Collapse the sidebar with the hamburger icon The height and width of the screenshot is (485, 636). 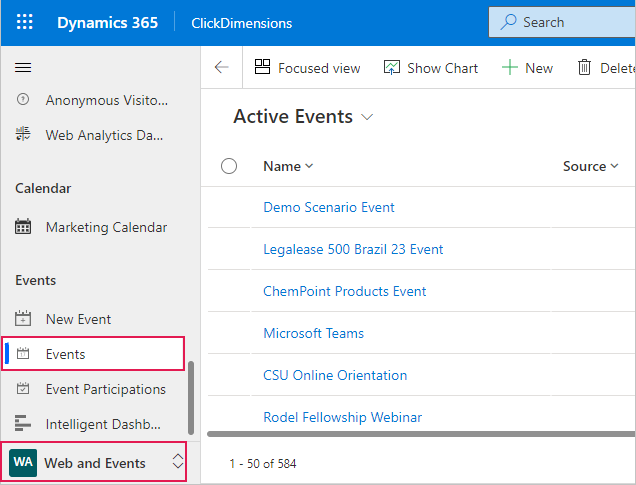pos(23,67)
